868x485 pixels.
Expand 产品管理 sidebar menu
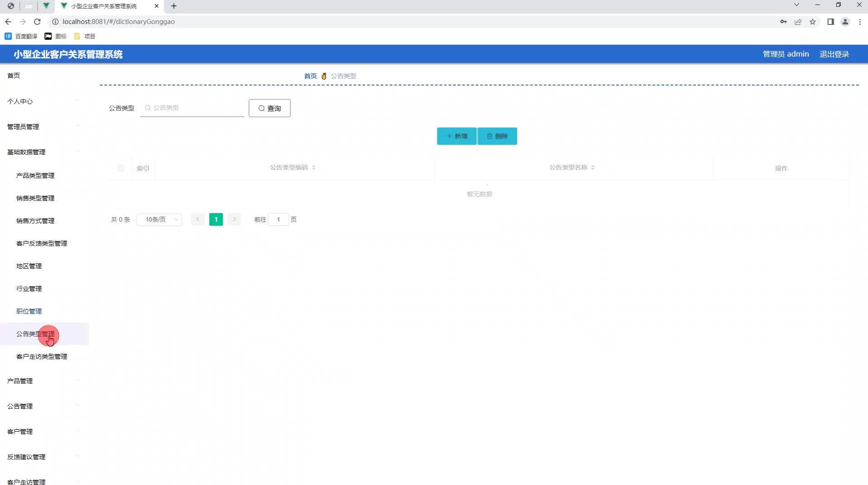(x=44, y=381)
